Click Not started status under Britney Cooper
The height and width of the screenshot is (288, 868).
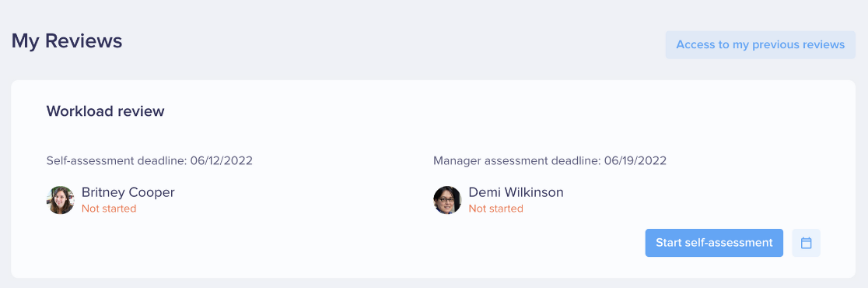pyautogui.click(x=109, y=209)
